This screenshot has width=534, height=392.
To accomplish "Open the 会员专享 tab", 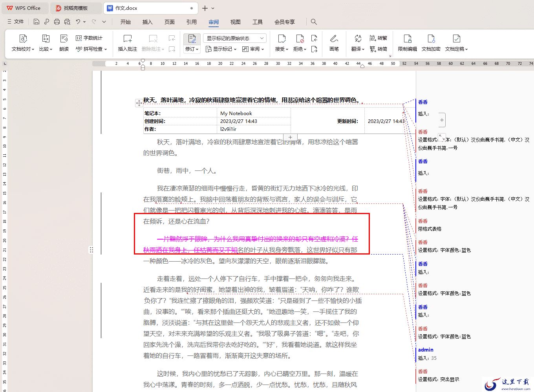I will 285,22.
